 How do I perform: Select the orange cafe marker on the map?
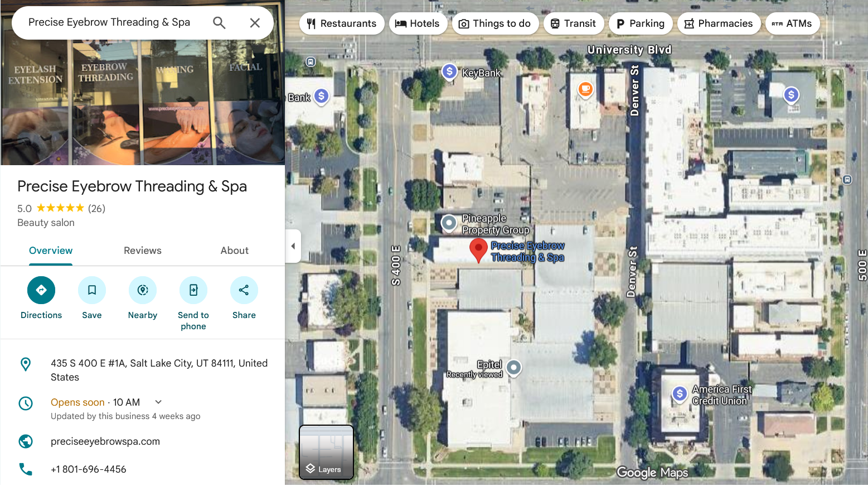click(585, 89)
